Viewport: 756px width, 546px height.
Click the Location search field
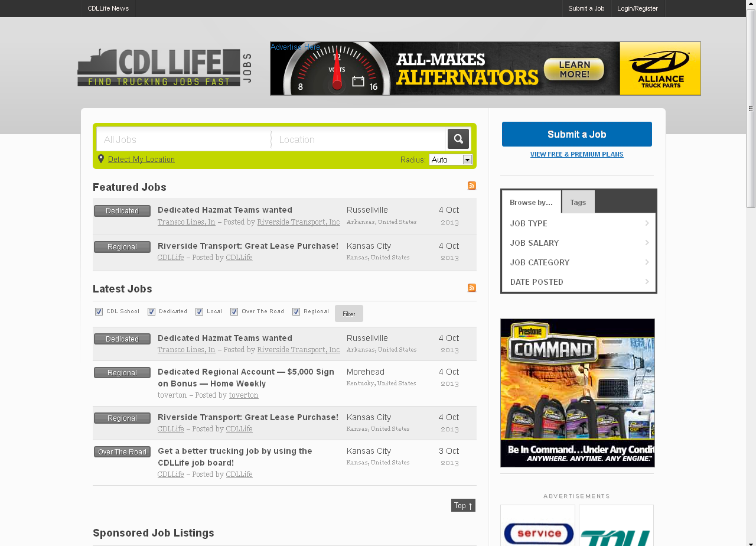tap(359, 139)
